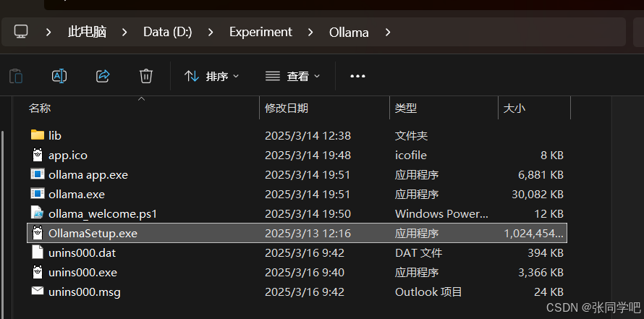Open the 查看 view dropdown
644x319 pixels.
292,77
